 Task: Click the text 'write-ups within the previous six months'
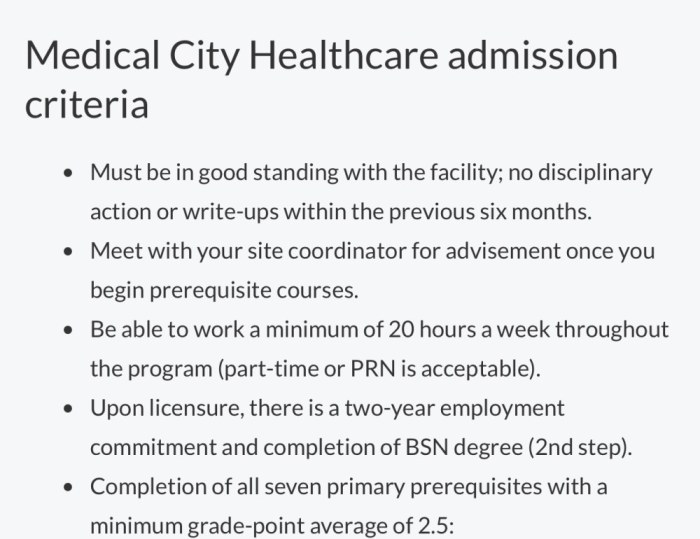point(387,212)
